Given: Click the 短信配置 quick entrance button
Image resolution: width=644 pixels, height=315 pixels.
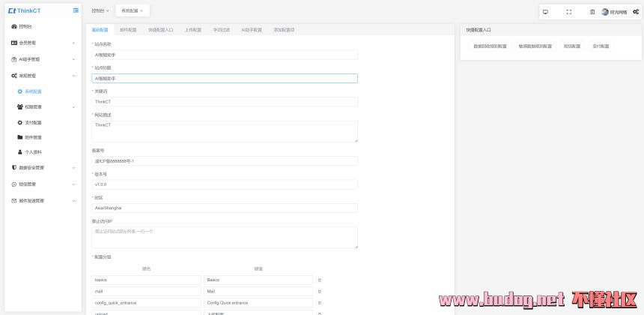Looking at the screenshot, I should [571, 46].
